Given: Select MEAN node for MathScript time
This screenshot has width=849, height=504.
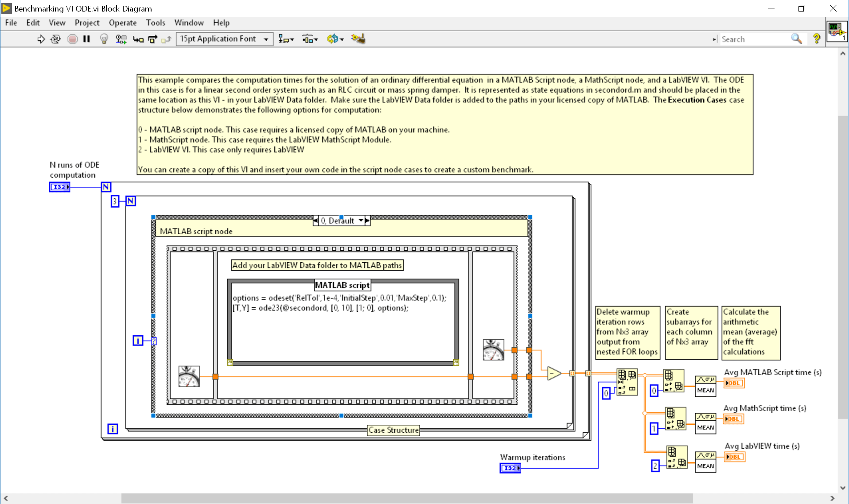Looking at the screenshot, I should [705, 423].
